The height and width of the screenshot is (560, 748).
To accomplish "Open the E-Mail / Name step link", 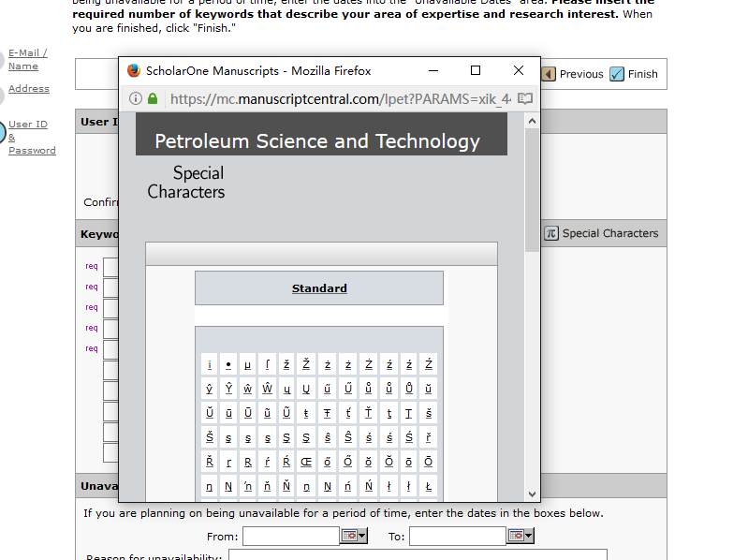I will tap(28, 60).
